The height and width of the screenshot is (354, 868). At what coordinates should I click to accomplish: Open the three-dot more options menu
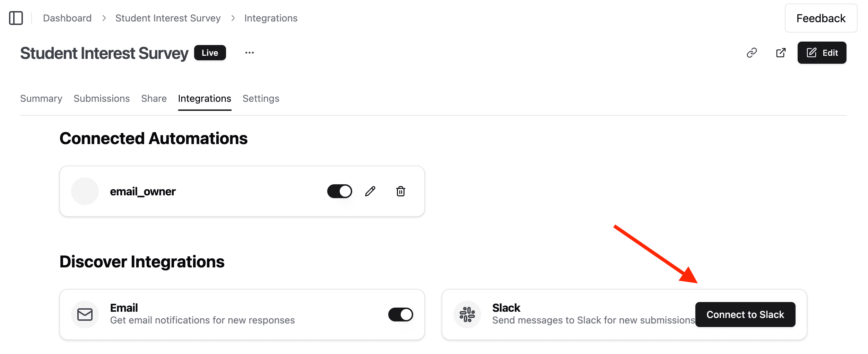(x=250, y=53)
